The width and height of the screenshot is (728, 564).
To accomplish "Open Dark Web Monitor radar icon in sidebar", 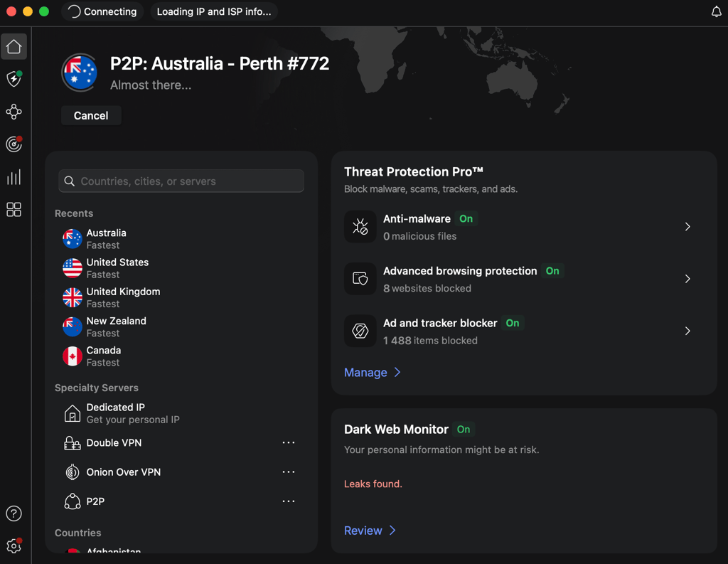I will click(14, 144).
